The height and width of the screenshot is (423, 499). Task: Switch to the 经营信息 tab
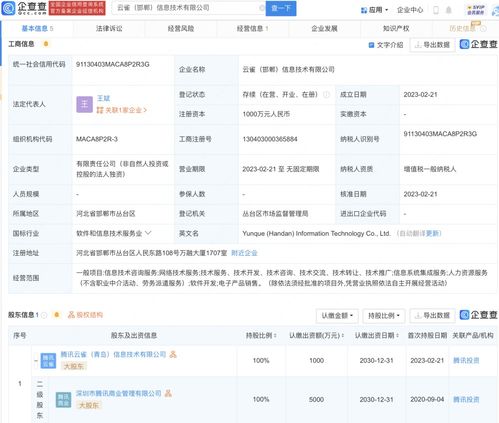click(252, 29)
